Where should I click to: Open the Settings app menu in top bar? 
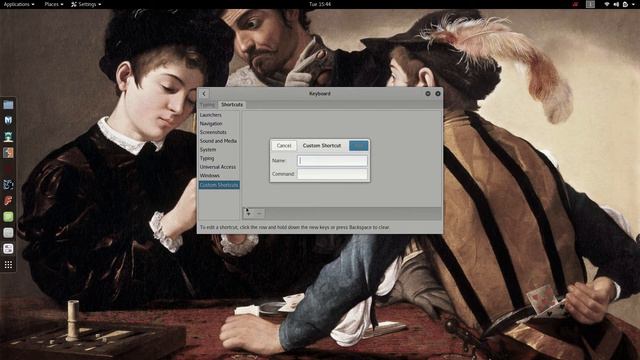pos(86,4)
